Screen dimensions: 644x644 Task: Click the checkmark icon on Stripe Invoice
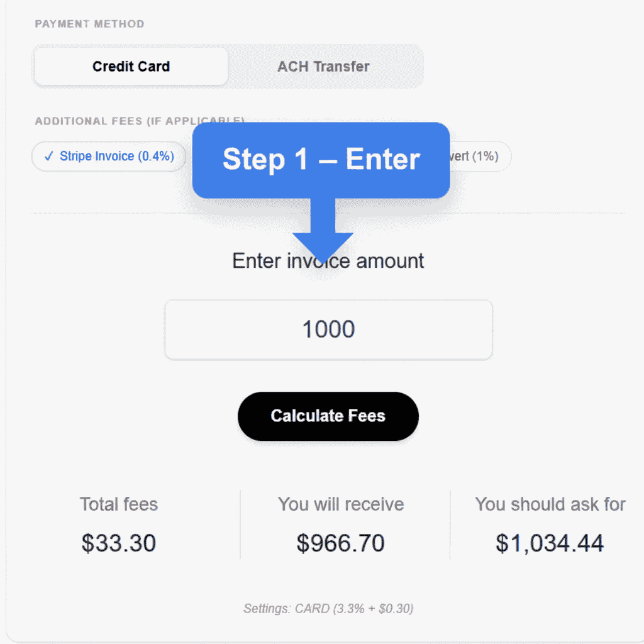point(49,156)
